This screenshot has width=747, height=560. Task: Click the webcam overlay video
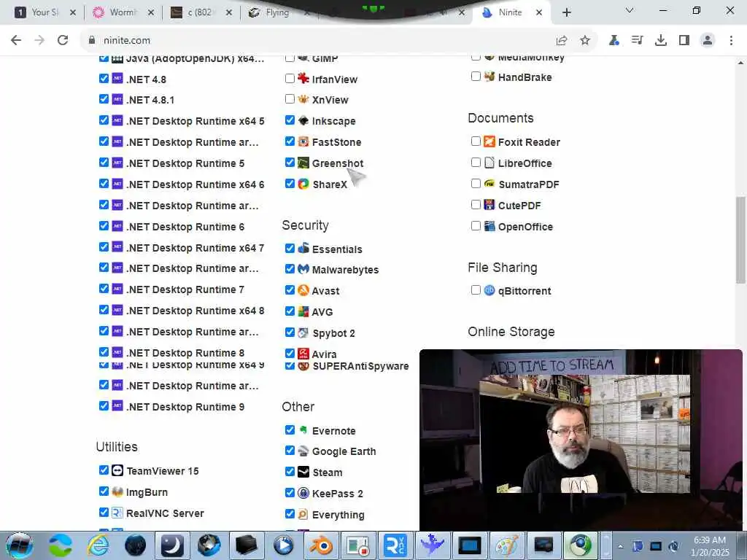click(x=581, y=440)
